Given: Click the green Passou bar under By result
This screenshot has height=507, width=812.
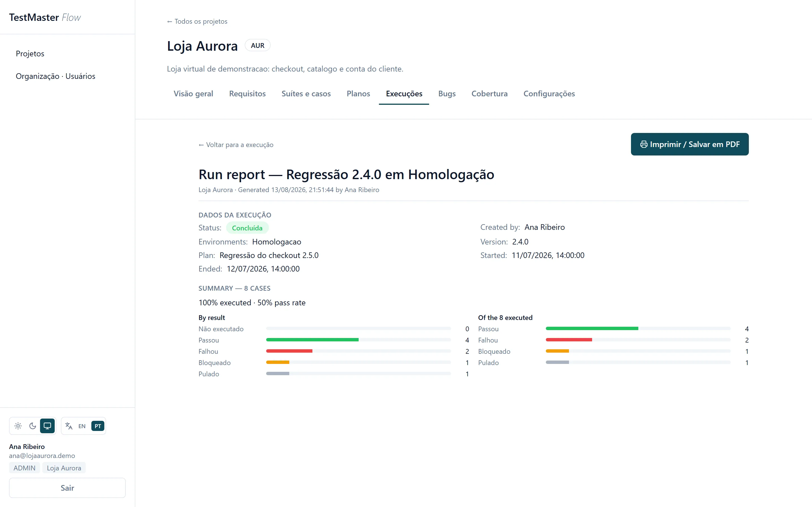Looking at the screenshot, I should pos(312,340).
